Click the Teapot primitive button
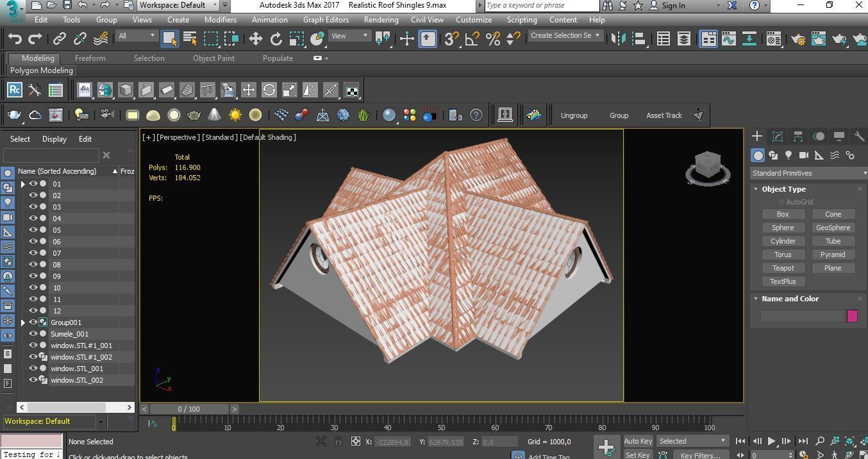 (783, 268)
